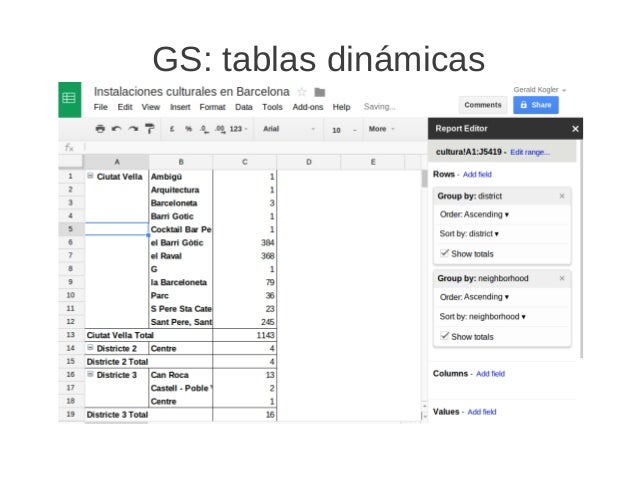
Task: Add field to Values
Action: [x=482, y=412]
